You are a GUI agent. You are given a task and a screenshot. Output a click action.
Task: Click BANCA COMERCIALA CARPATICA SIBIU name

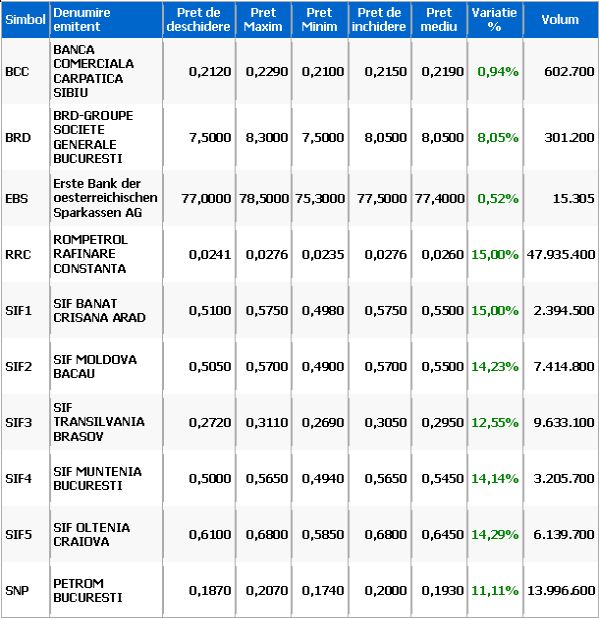click(94, 71)
